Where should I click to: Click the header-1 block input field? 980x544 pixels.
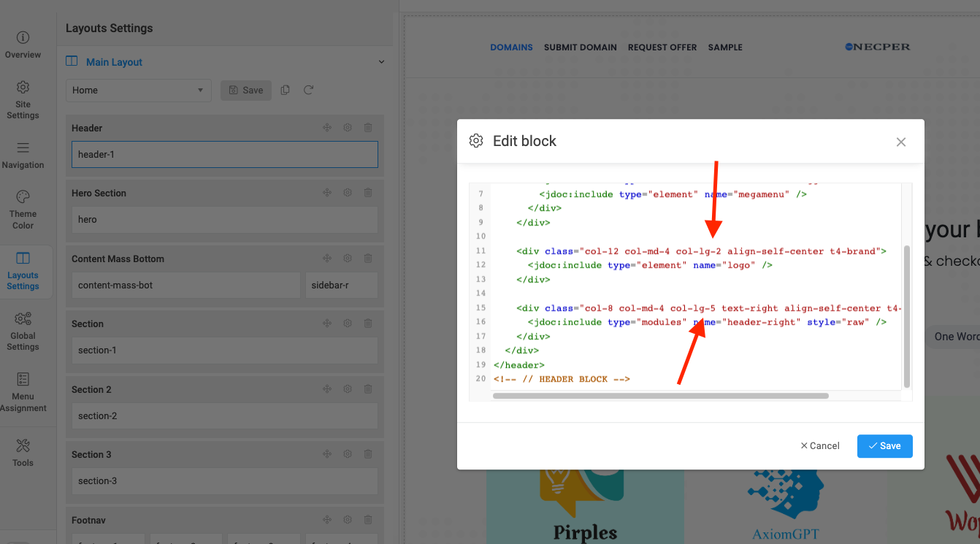[224, 155]
